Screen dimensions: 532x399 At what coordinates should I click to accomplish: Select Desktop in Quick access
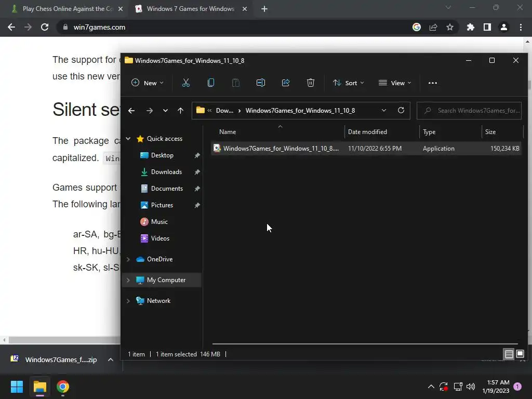[162, 155]
